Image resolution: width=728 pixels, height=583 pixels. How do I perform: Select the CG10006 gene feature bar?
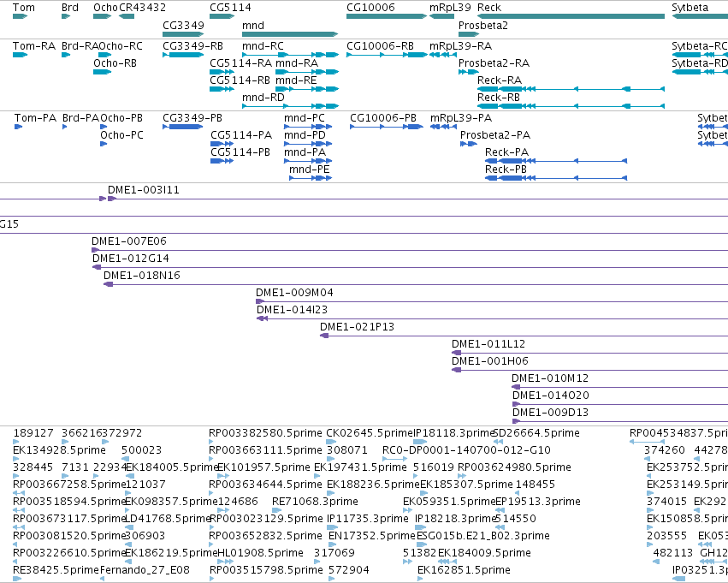coord(387,17)
